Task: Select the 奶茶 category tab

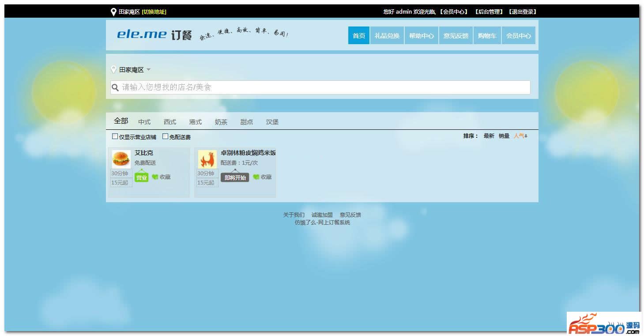Action: (x=221, y=122)
